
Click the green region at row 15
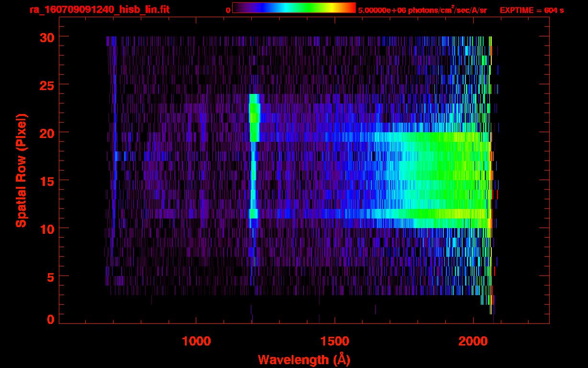point(445,180)
